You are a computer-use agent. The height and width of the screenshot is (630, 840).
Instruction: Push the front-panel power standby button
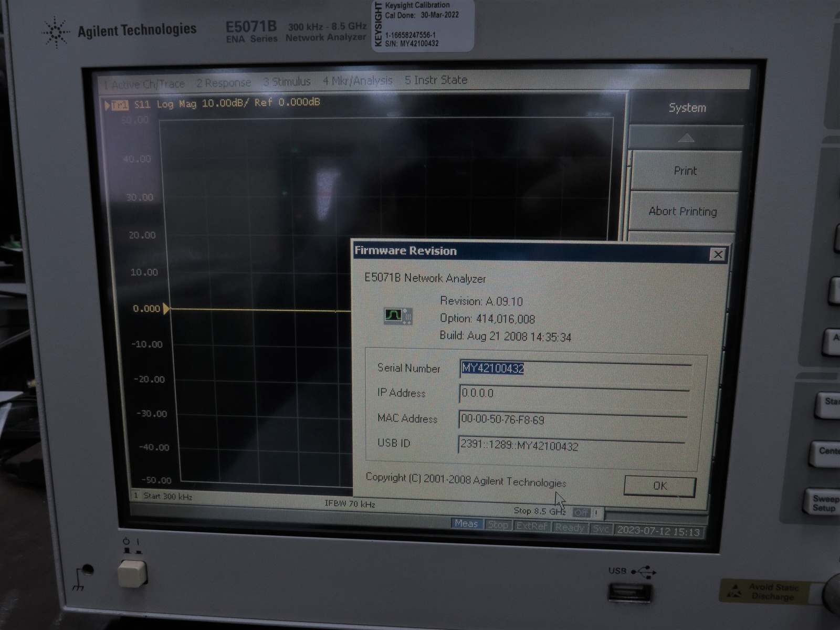click(132, 573)
